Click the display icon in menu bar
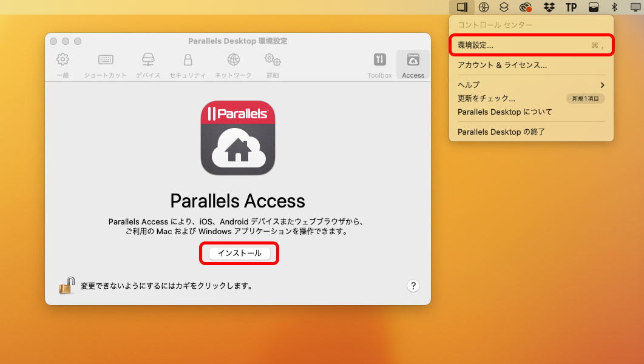This screenshot has height=364, width=644. click(636, 7)
